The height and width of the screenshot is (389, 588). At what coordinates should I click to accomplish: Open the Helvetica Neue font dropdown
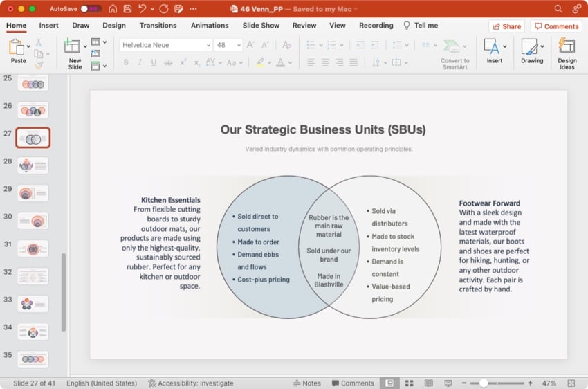208,45
